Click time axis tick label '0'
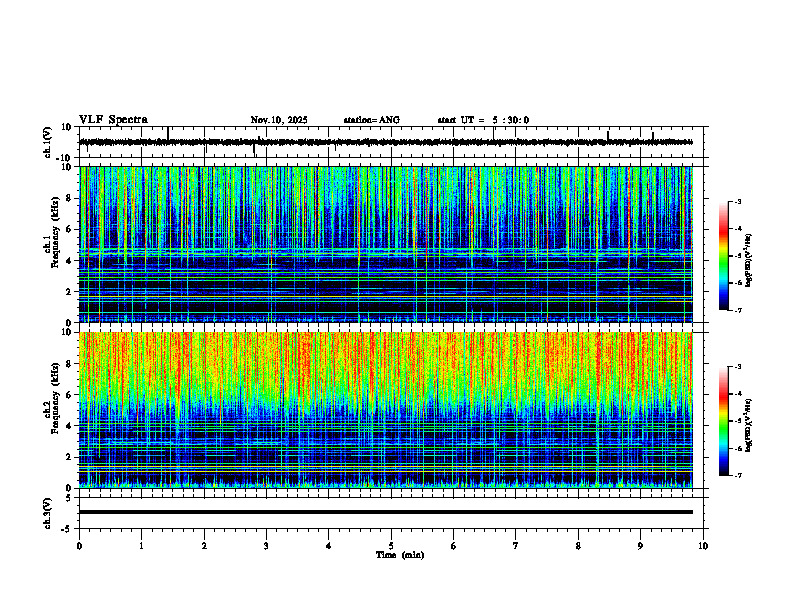Screen dimensions: 792x612 tap(79, 546)
